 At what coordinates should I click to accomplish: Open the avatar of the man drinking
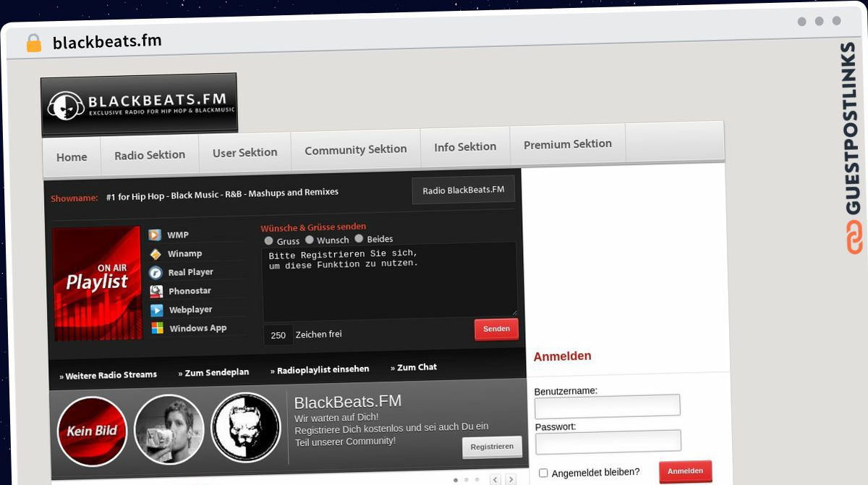(169, 429)
